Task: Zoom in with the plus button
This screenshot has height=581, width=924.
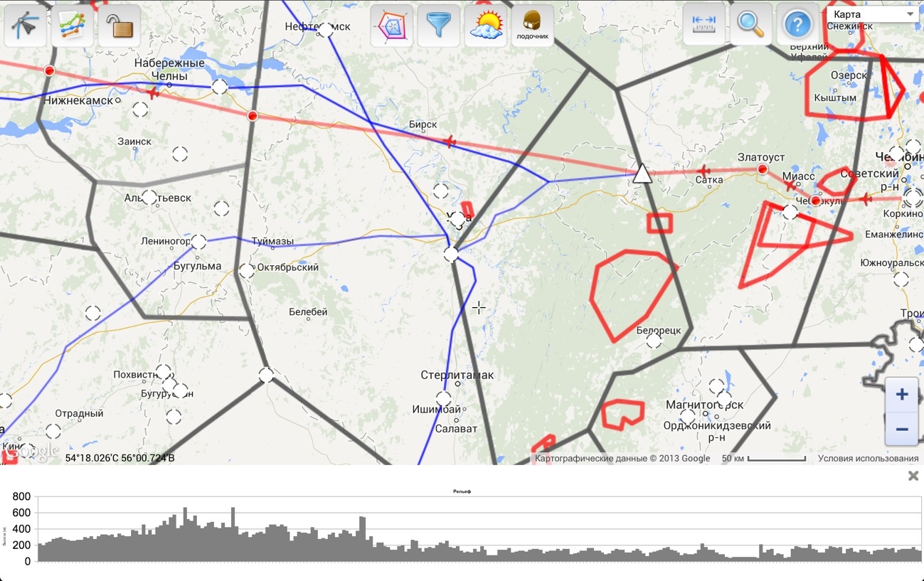Action: click(902, 395)
